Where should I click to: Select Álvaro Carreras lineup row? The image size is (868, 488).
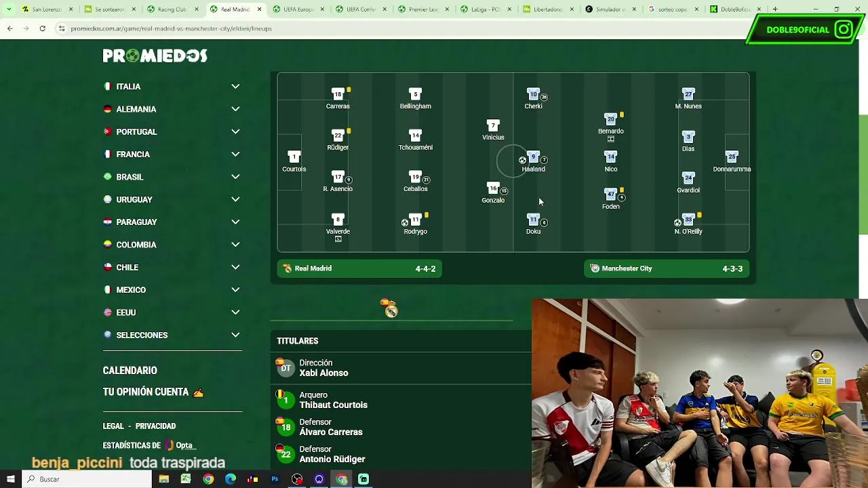tap(401, 427)
